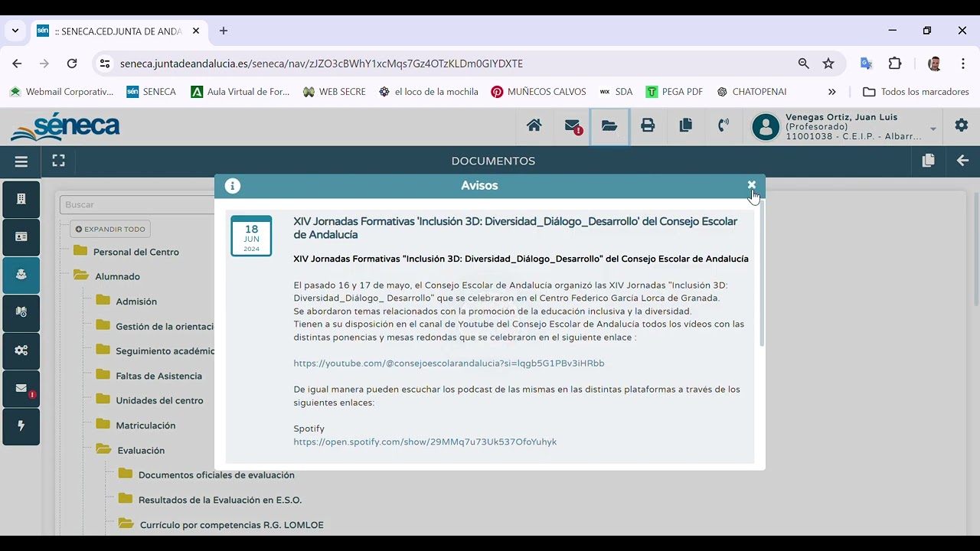Image resolution: width=980 pixels, height=551 pixels.
Task: Open the Extensions puzzle icon
Action: point(895,64)
